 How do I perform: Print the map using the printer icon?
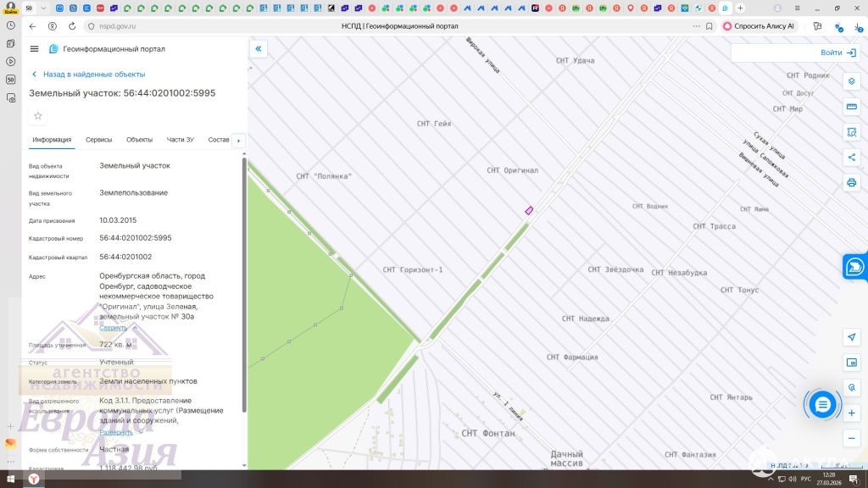click(x=852, y=182)
